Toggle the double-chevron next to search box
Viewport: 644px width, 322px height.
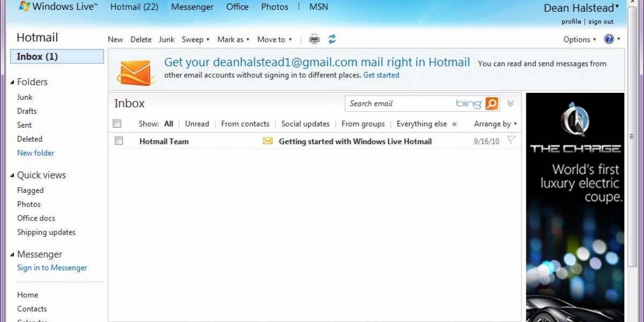[x=510, y=104]
